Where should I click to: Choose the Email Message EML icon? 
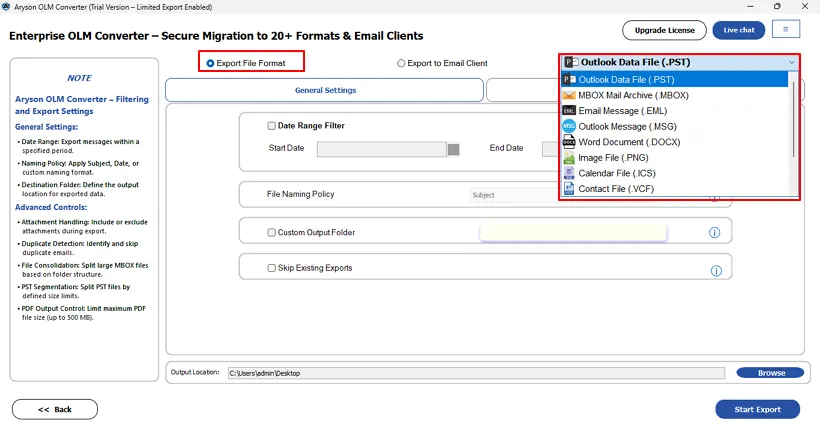(x=569, y=111)
